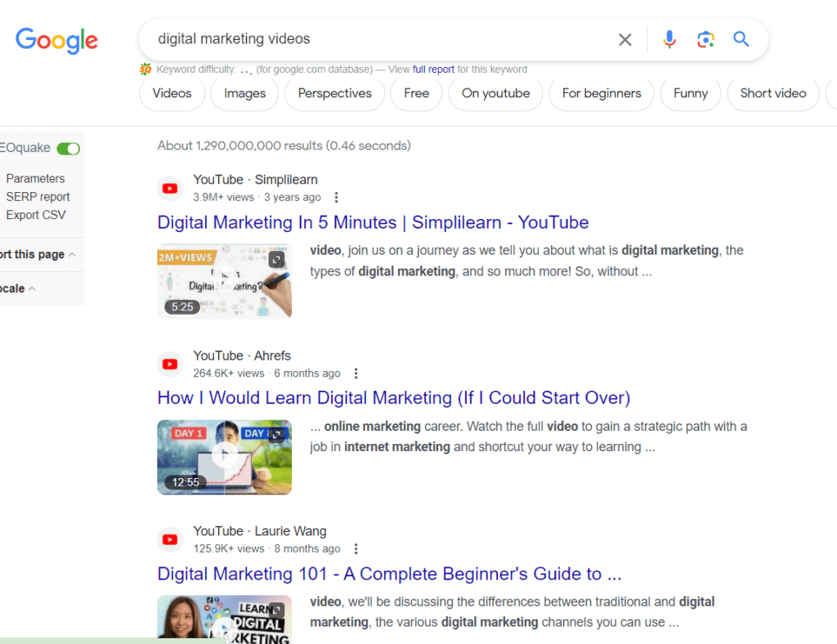
Task: Select the Funny filter chip
Action: point(690,93)
